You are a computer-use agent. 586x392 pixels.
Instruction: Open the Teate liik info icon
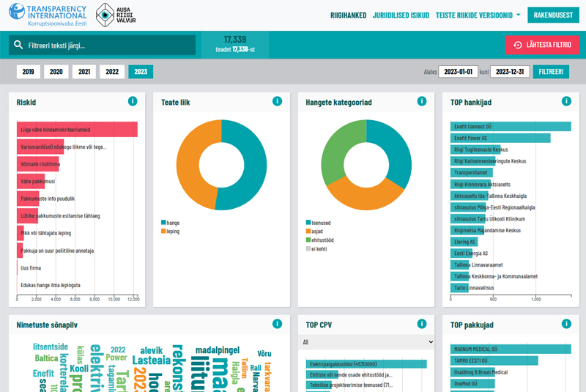click(278, 101)
